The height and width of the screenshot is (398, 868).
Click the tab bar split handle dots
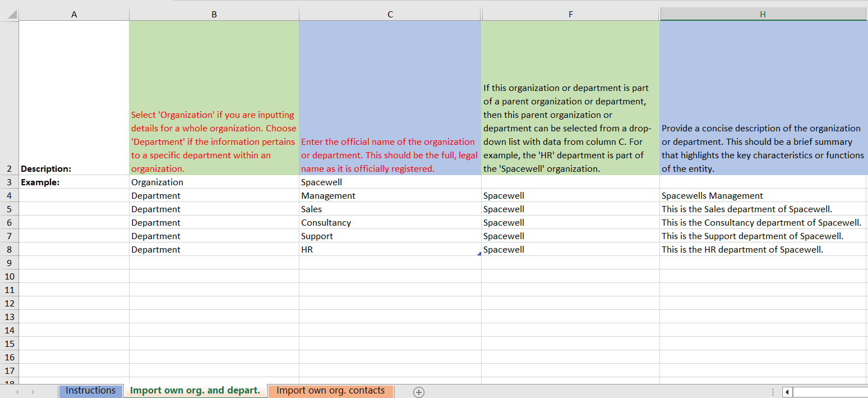[x=773, y=392]
